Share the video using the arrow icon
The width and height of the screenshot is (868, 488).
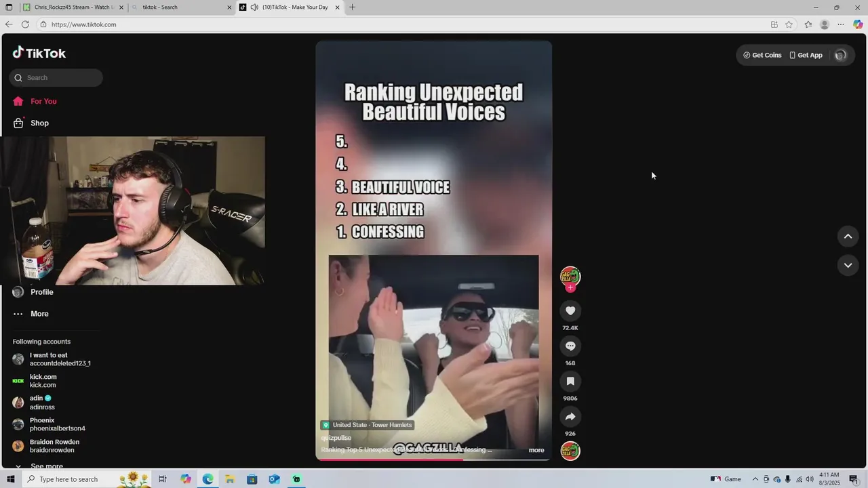coord(570,416)
